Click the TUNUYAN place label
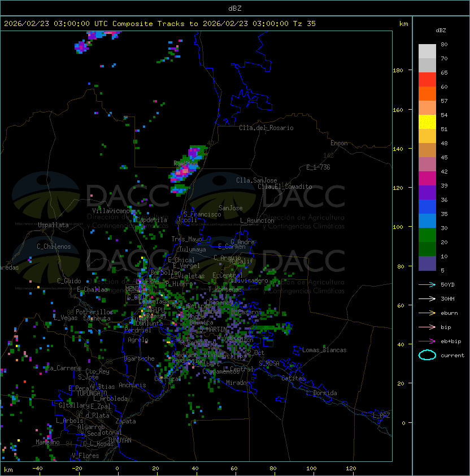Screen dimensions: 470x476 120,440
